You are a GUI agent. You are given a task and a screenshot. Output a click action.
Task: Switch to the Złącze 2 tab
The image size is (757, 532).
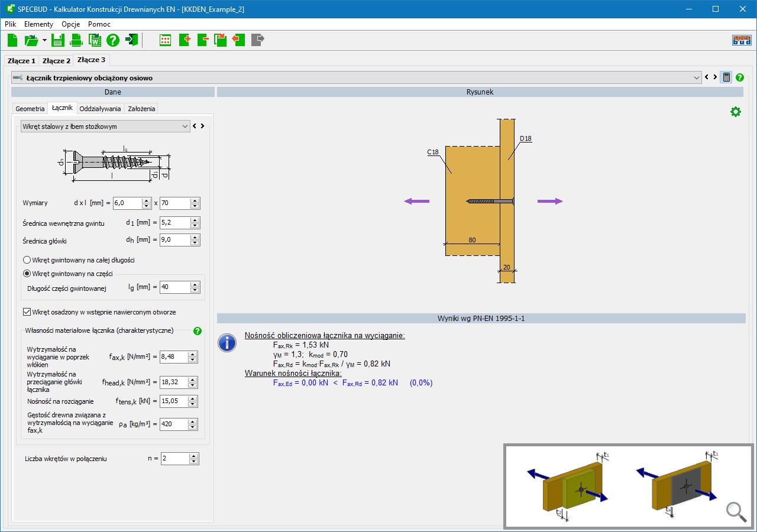pos(56,60)
